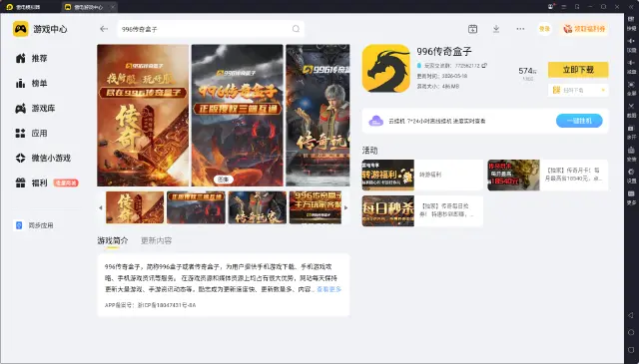Click the Android back triangle button
The image size is (639, 364).
[631, 315]
